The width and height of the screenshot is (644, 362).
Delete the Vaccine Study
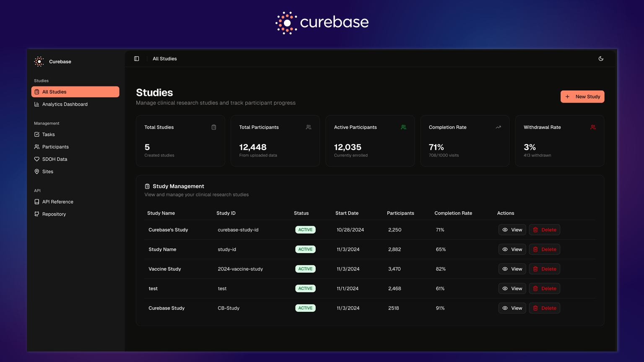point(544,269)
